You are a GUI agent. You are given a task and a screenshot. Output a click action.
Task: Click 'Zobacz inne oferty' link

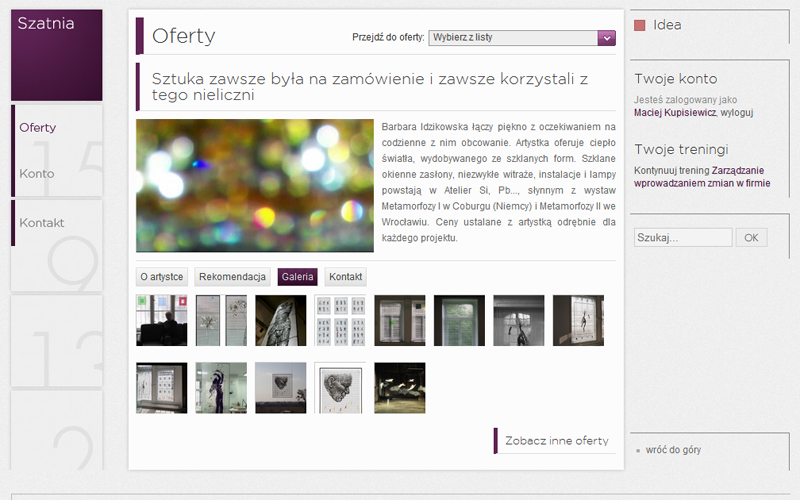pos(557,441)
